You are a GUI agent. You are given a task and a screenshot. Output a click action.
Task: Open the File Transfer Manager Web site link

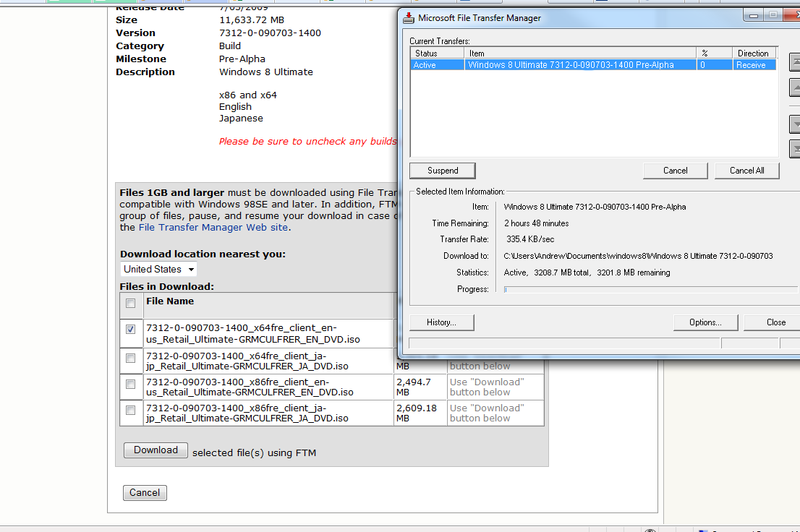coord(213,228)
